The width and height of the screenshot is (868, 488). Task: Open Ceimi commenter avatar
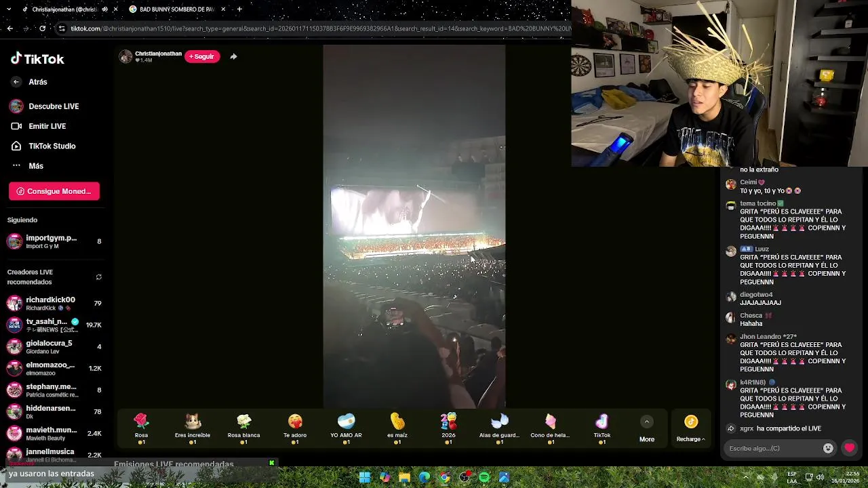[x=730, y=185]
